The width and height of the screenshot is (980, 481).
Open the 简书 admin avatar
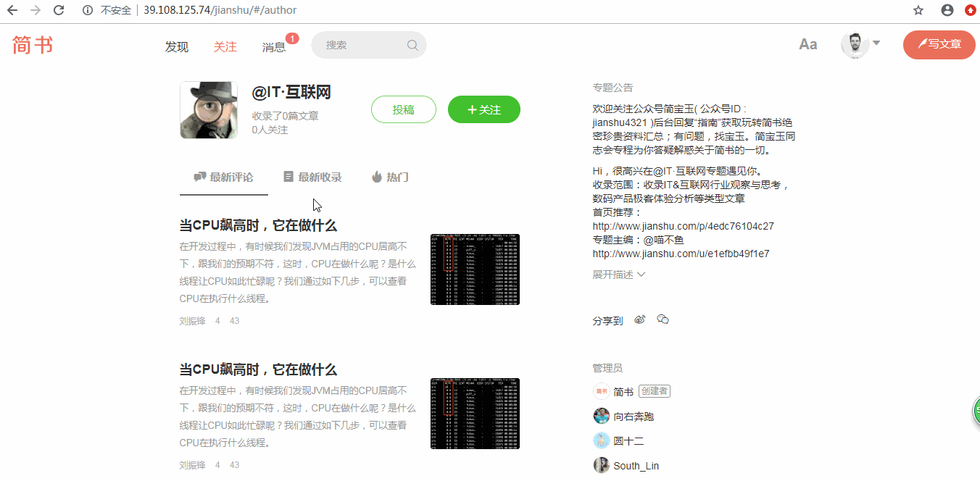pyautogui.click(x=602, y=391)
